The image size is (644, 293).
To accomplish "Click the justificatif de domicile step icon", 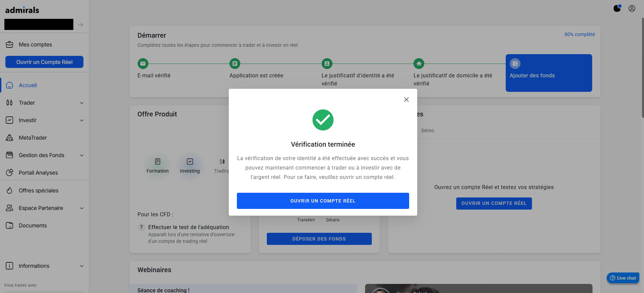I will pyautogui.click(x=419, y=63).
